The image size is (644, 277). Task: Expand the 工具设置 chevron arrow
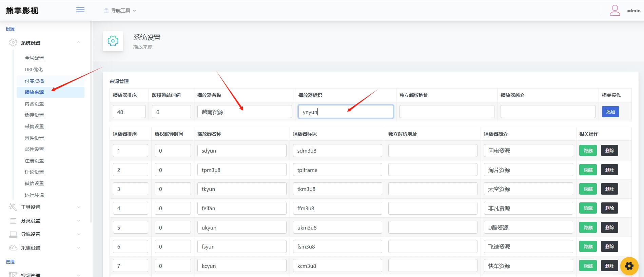(79, 207)
